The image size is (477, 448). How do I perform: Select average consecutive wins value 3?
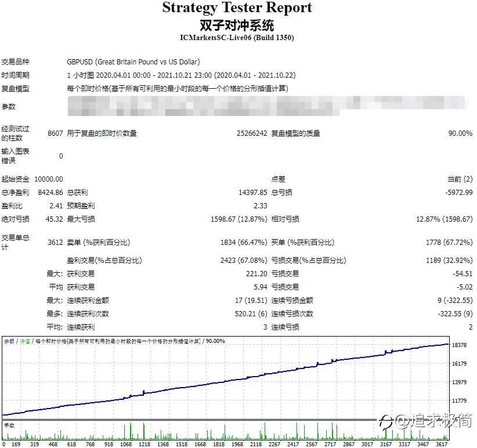(265, 327)
